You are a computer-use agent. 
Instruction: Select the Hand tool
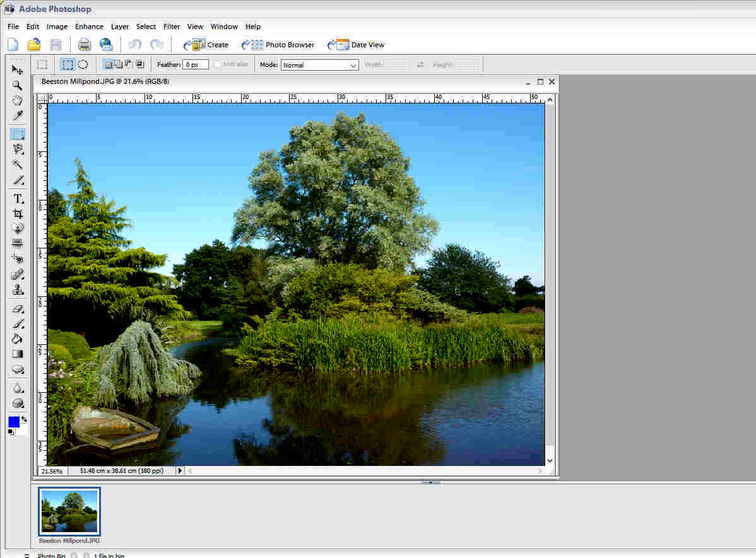pos(18,101)
